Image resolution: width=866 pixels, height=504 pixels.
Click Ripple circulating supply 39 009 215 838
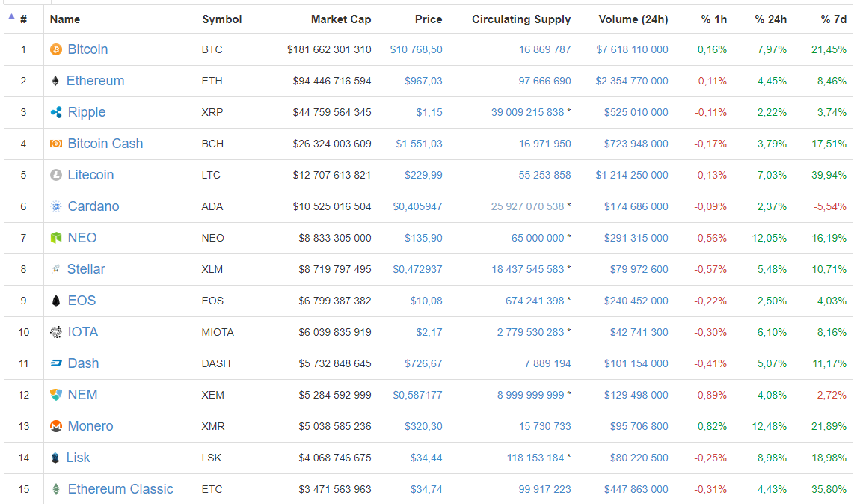pyautogui.click(x=527, y=113)
